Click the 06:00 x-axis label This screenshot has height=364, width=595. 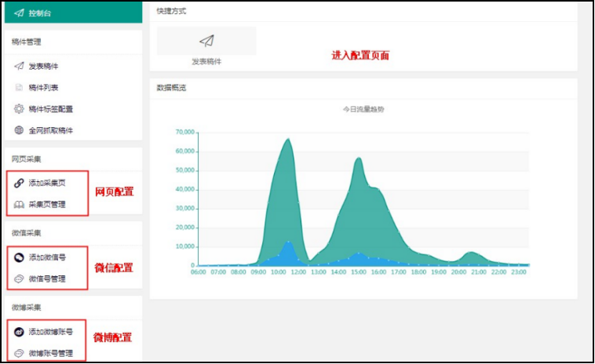click(198, 272)
